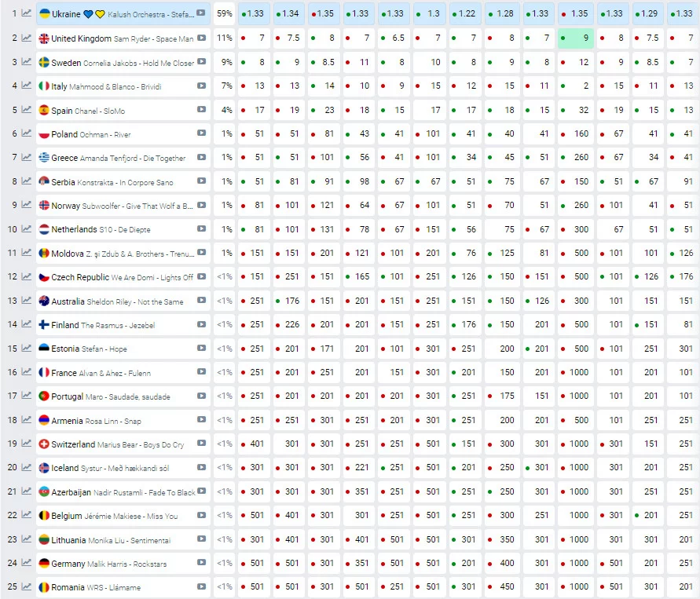Screen dimensions: 700x599
Task: Play the video for Sweden's Hold Me Closer
Action: pyautogui.click(x=201, y=61)
